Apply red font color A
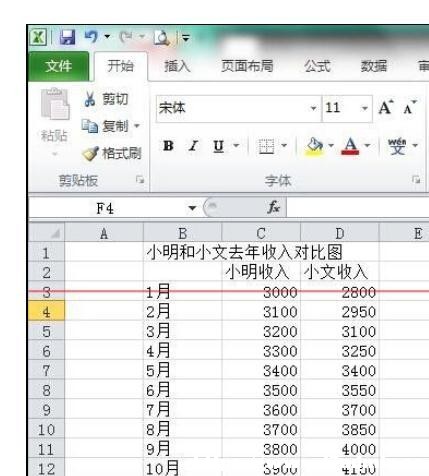Viewport: 429px width, 476px height. tap(350, 146)
